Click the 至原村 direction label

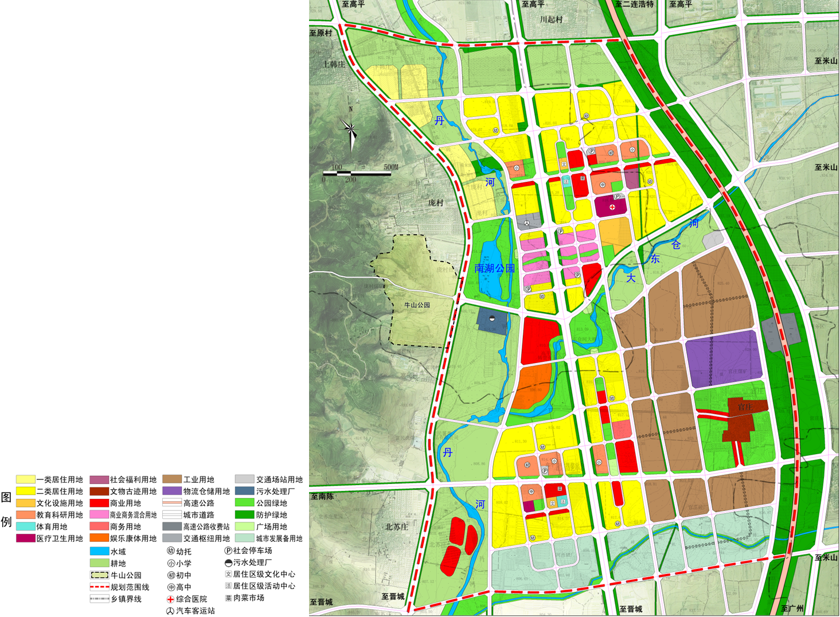pos(321,33)
